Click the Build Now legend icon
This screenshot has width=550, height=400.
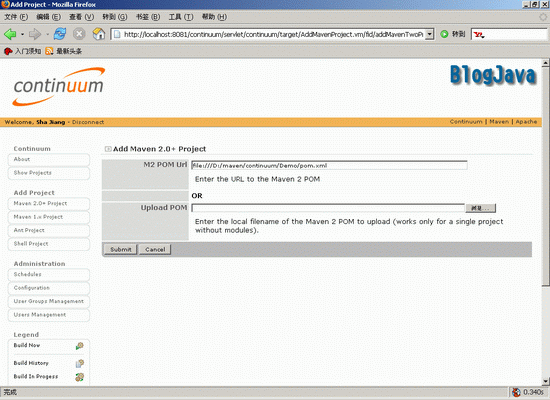click(80, 346)
